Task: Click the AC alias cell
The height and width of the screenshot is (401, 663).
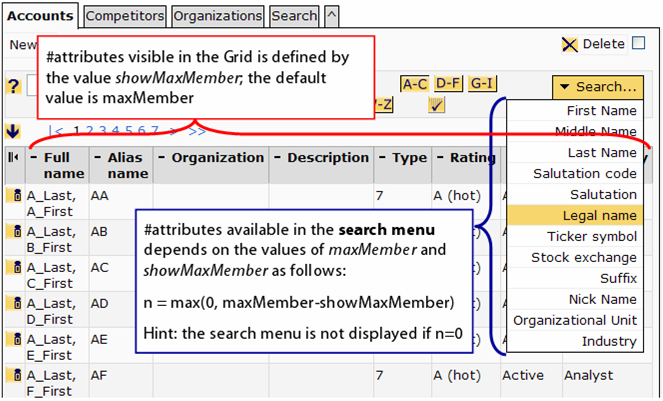Action: pyautogui.click(x=100, y=268)
